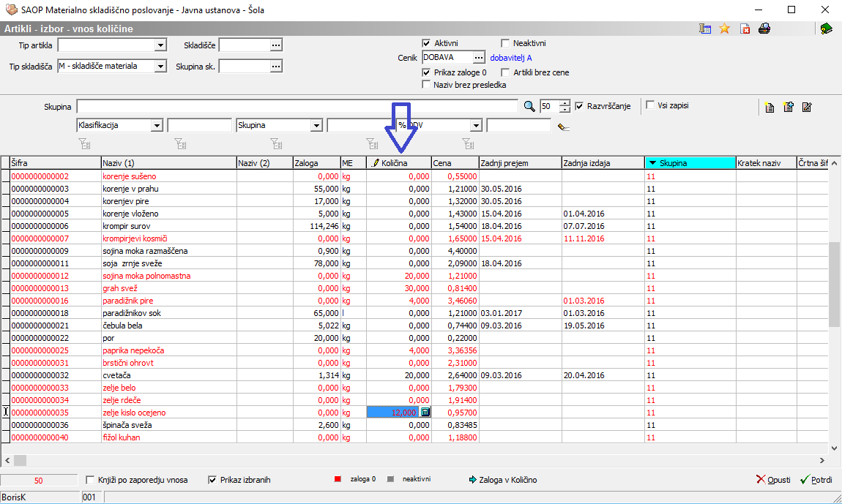The image size is (842, 504).
Task: Open the Tip artikla dropdown
Action: [160, 45]
